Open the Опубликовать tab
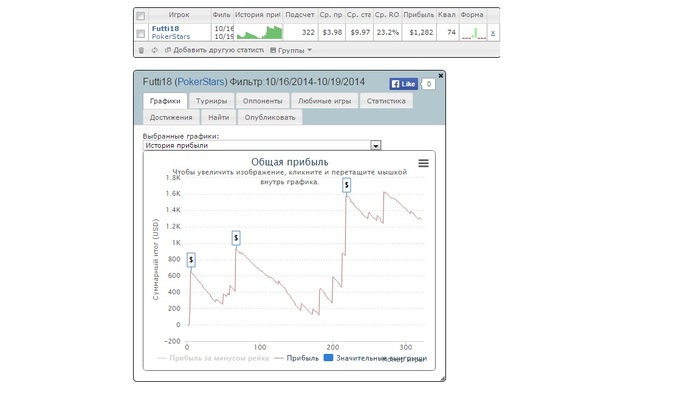Viewport: 700px width, 394px height. tap(270, 117)
